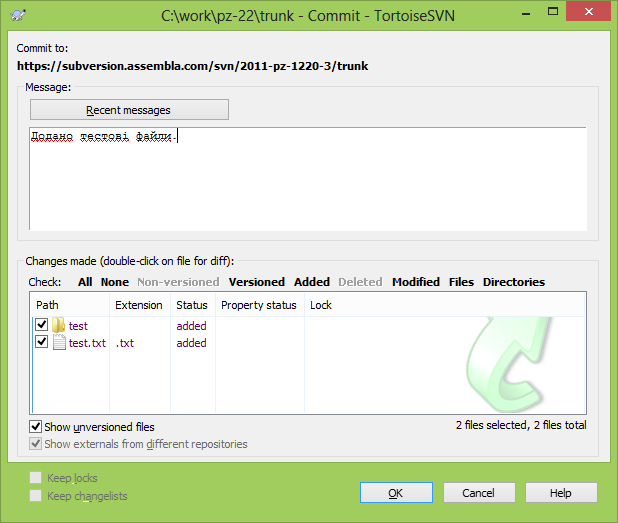Click the files selected count text

click(x=521, y=425)
